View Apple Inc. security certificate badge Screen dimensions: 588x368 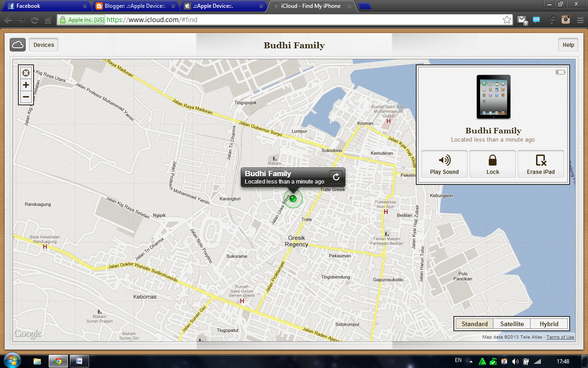coord(81,20)
